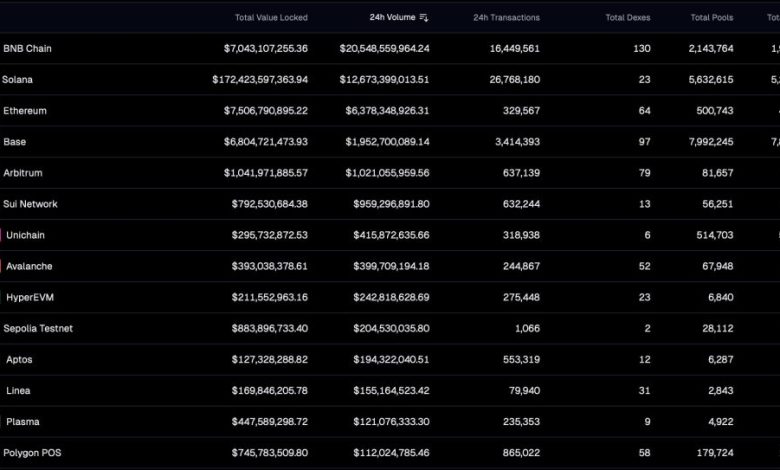The width and height of the screenshot is (780, 470).
Task: Open the Sepolia Testnet entry
Action: [38, 329]
